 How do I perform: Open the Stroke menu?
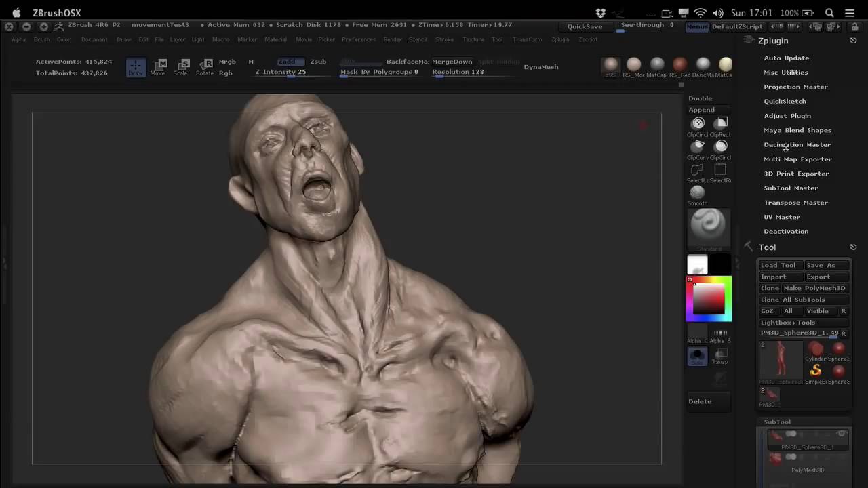coord(445,40)
